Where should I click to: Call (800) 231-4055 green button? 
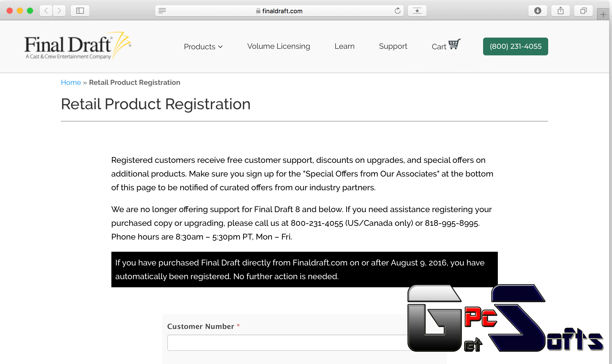tap(515, 46)
